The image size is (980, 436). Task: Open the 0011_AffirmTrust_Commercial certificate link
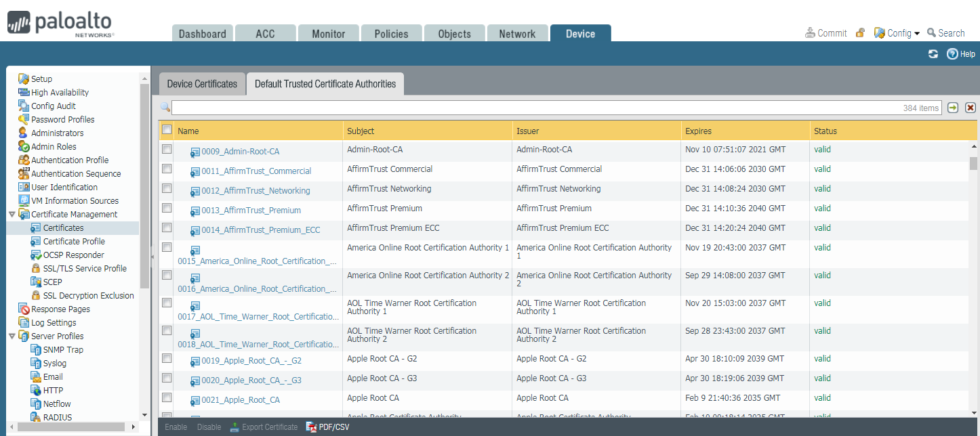256,171
